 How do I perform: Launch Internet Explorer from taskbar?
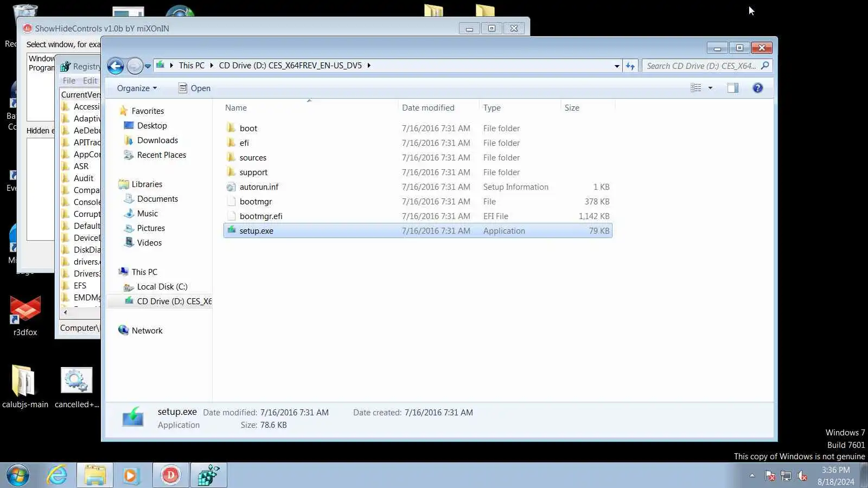click(57, 476)
